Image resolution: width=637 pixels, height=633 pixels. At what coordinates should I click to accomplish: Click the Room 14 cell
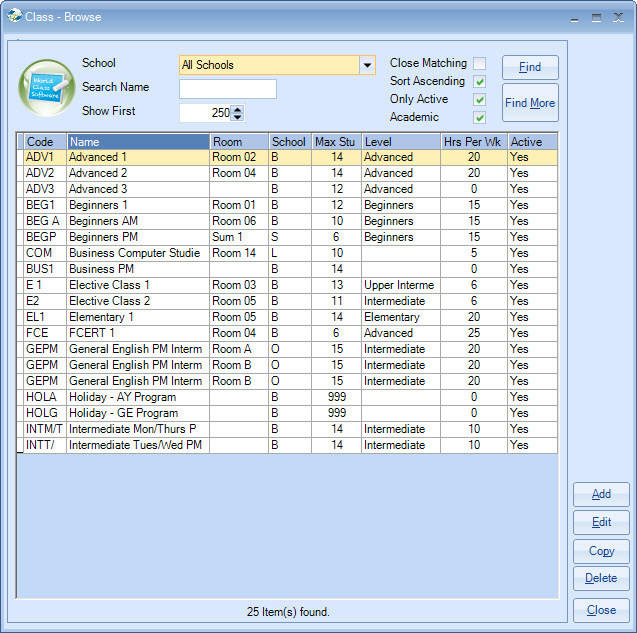[239, 253]
